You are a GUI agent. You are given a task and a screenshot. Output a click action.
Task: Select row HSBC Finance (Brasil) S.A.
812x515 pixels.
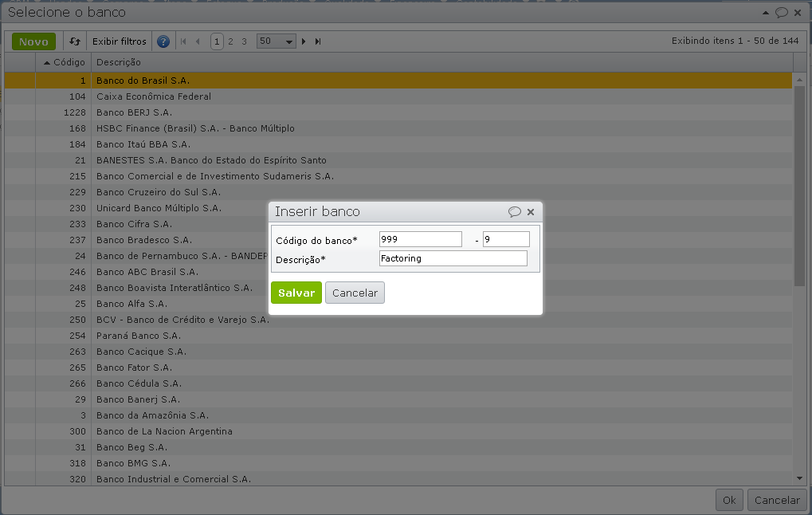click(398, 128)
